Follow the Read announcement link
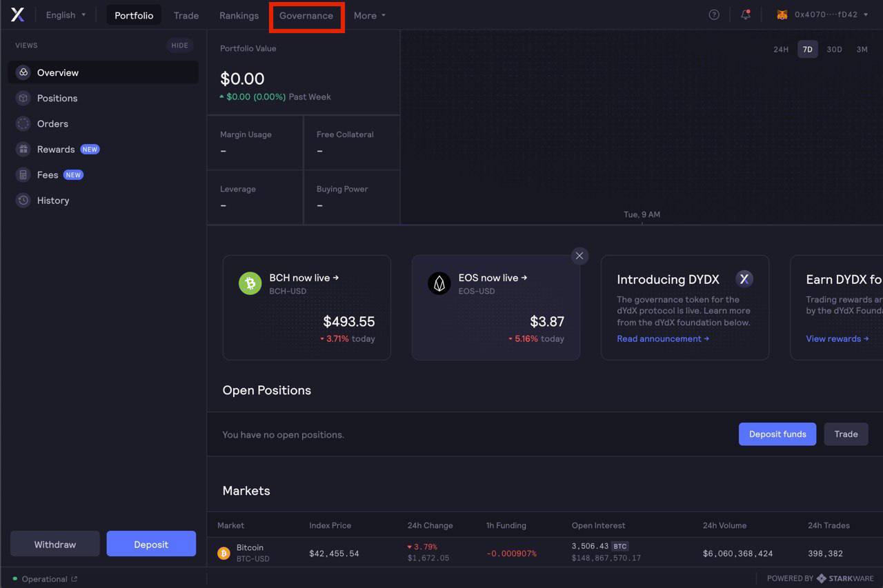This screenshot has width=883, height=588. coord(663,338)
